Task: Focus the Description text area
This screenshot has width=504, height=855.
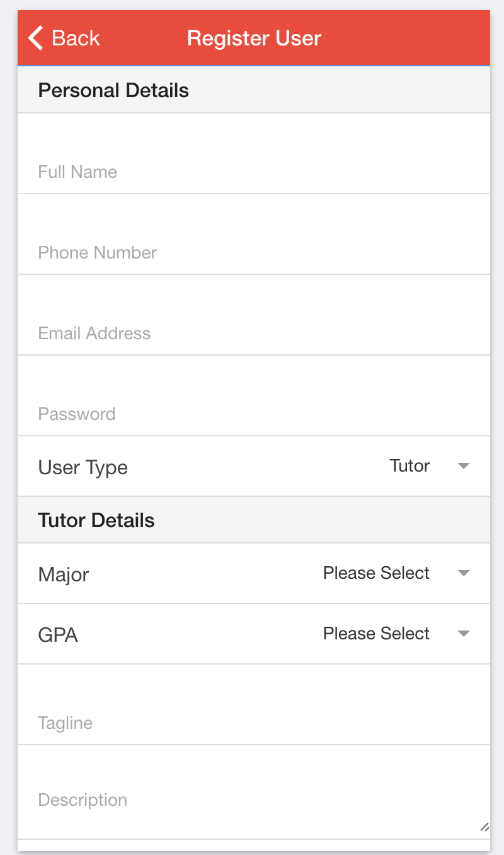Action: [253, 800]
